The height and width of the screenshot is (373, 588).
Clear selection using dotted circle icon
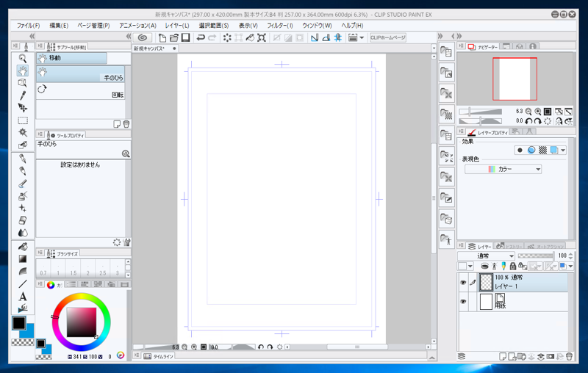[227, 37]
